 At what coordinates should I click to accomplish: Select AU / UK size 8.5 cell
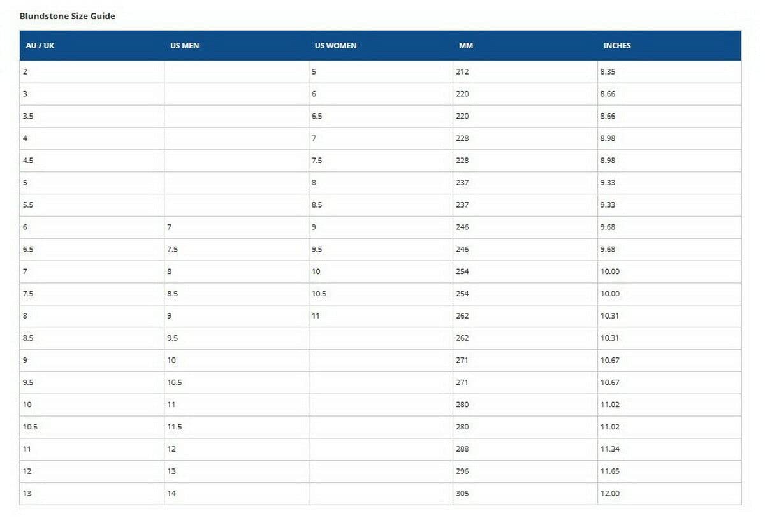click(29, 338)
